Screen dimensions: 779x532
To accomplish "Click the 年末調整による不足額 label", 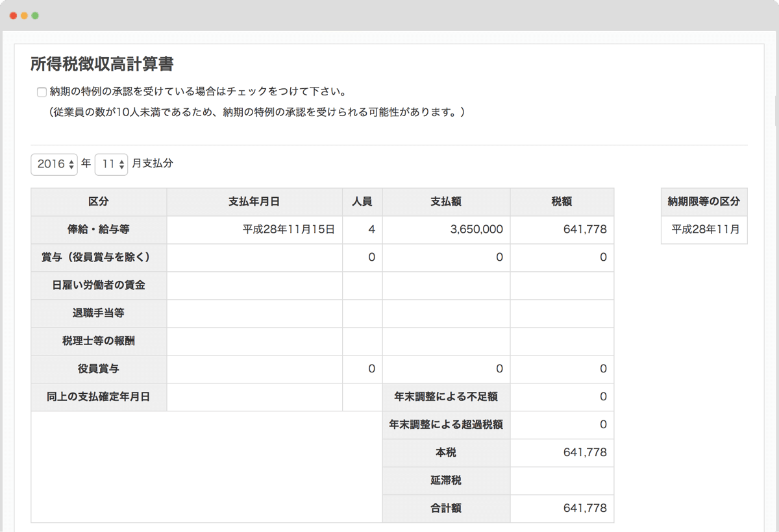I will [x=446, y=397].
